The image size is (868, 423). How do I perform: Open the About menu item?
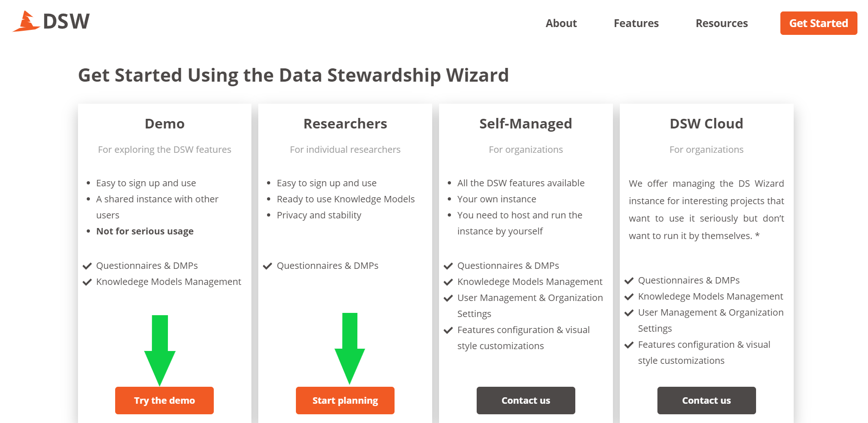point(561,23)
